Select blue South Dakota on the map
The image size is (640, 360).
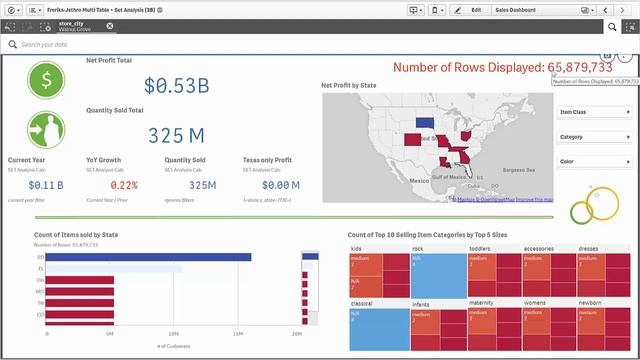tap(424, 123)
